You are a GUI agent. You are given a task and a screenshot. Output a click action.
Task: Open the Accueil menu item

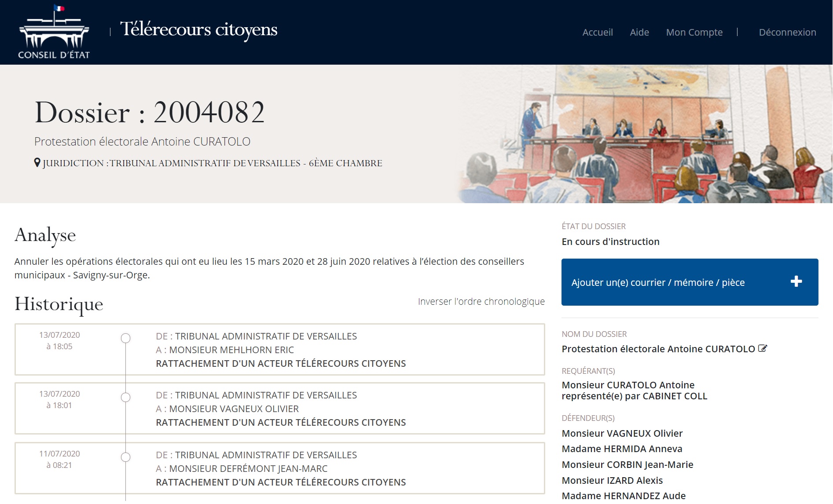pos(597,33)
